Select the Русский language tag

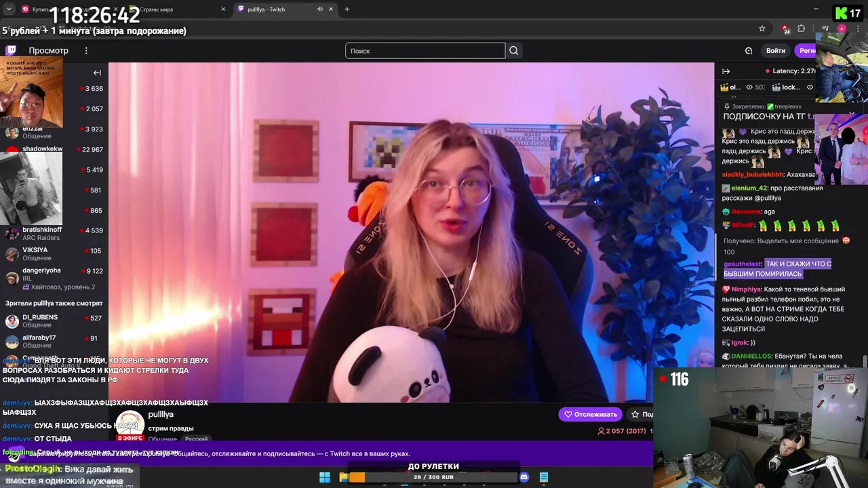(197, 439)
